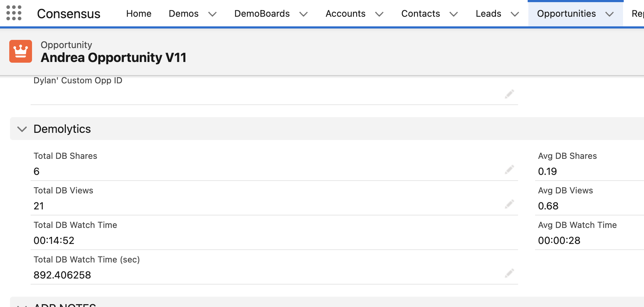Click the Avg DB Watch Time label

[x=577, y=225]
